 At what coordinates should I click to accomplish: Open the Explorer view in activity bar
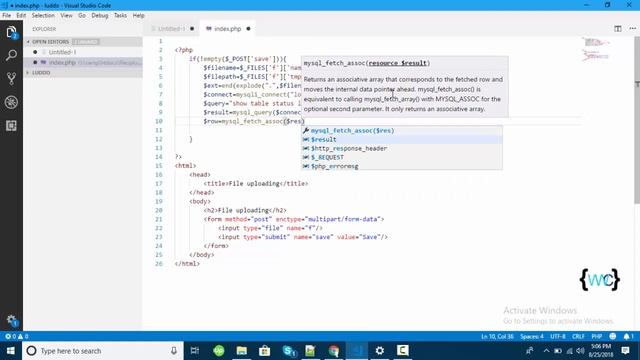click(x=11, y=32)
